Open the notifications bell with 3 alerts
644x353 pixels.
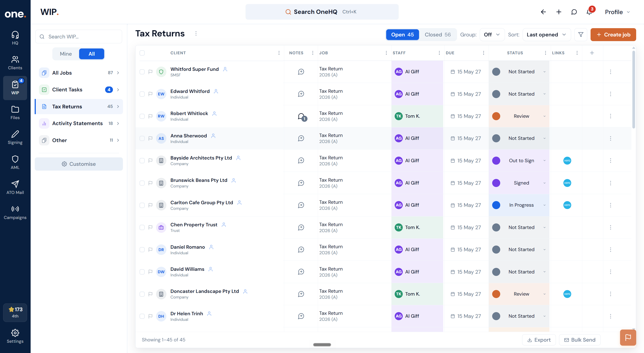[589, 12]
